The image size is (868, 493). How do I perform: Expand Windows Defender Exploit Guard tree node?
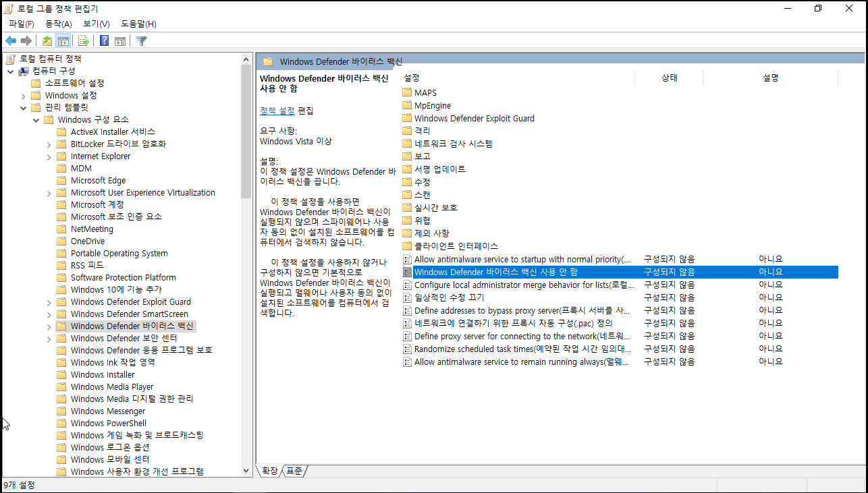click(49, 302)
